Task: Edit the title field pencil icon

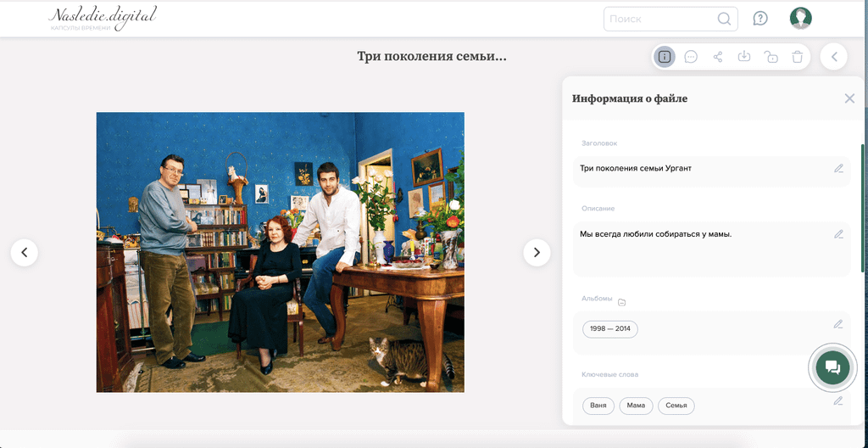Action: pos(838,169)
